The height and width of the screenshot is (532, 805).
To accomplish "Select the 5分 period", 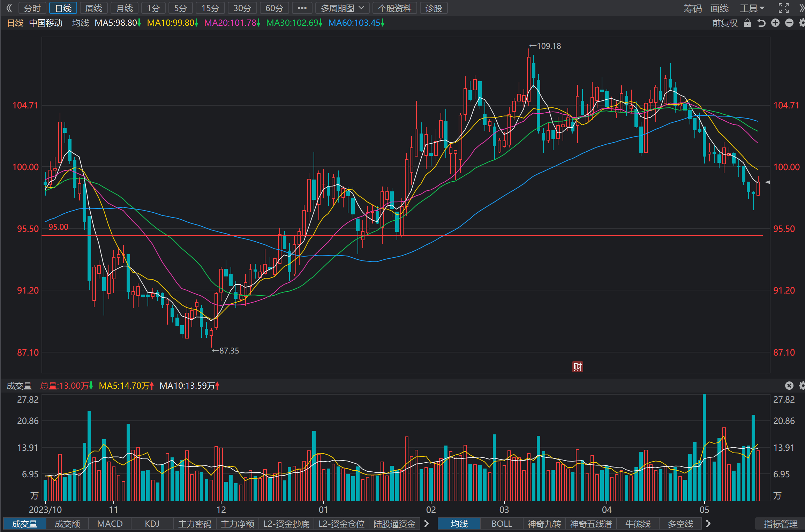I will (x=181, y=8).
